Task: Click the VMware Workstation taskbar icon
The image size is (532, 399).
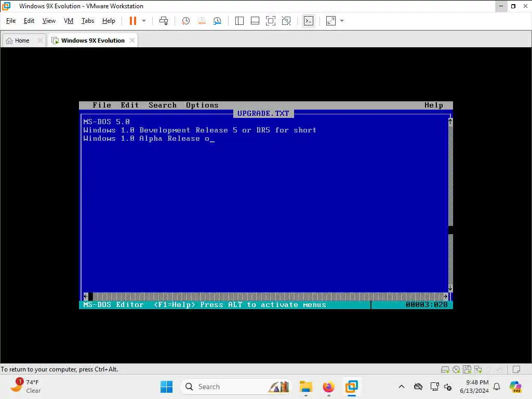Action: [x=352, y=387]
